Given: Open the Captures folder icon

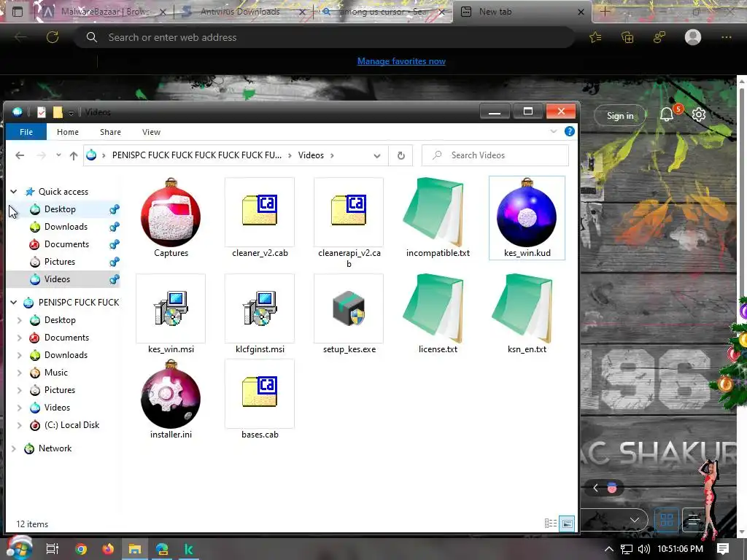Looking at the screenshot, I should (171, 213).
